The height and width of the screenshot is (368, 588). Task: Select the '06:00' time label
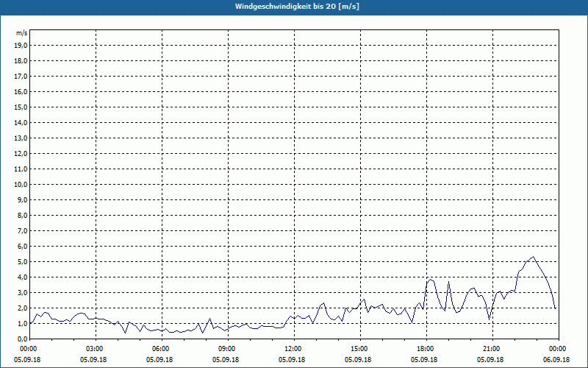tap(162, 349)
